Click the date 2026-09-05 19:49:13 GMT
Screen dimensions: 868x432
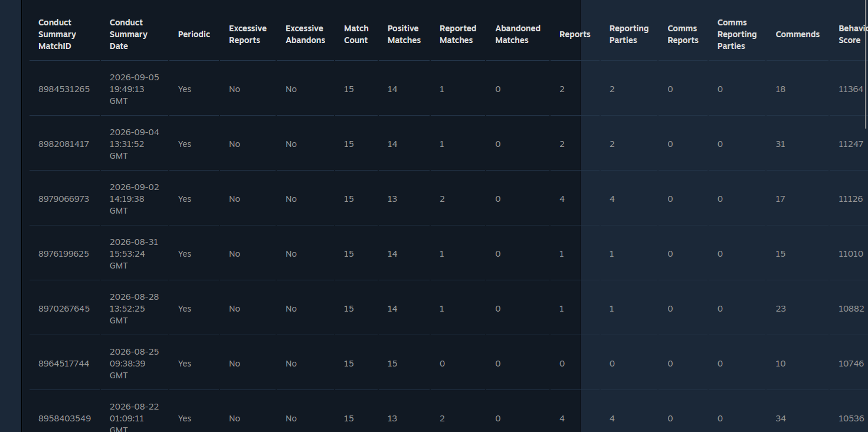tap(135, 89)
